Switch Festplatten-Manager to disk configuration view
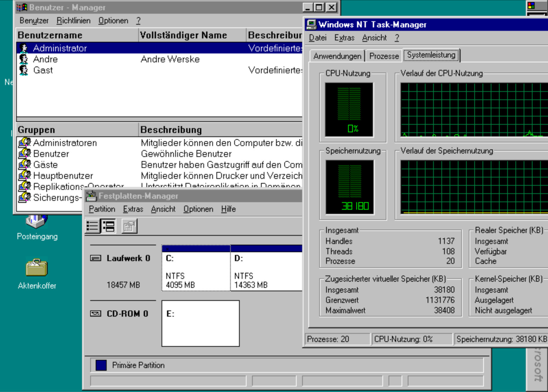This screenshot has width=548, height=392. [x=108, y=226]
